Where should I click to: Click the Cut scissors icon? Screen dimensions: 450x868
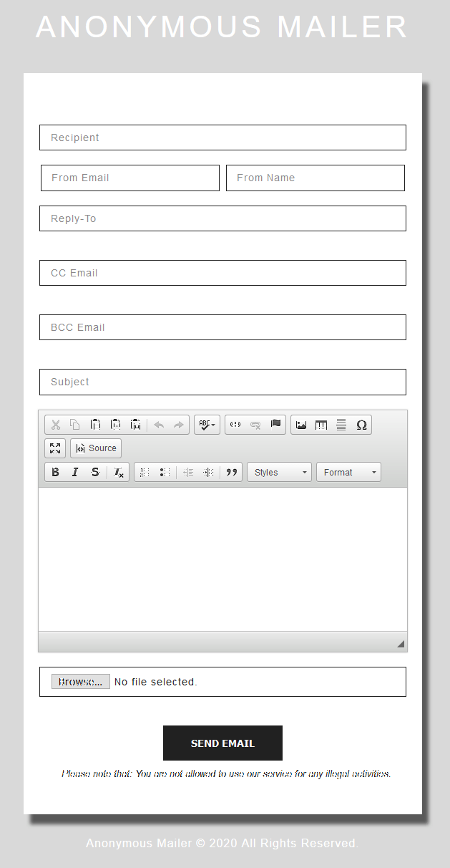[x=56, y=425]
